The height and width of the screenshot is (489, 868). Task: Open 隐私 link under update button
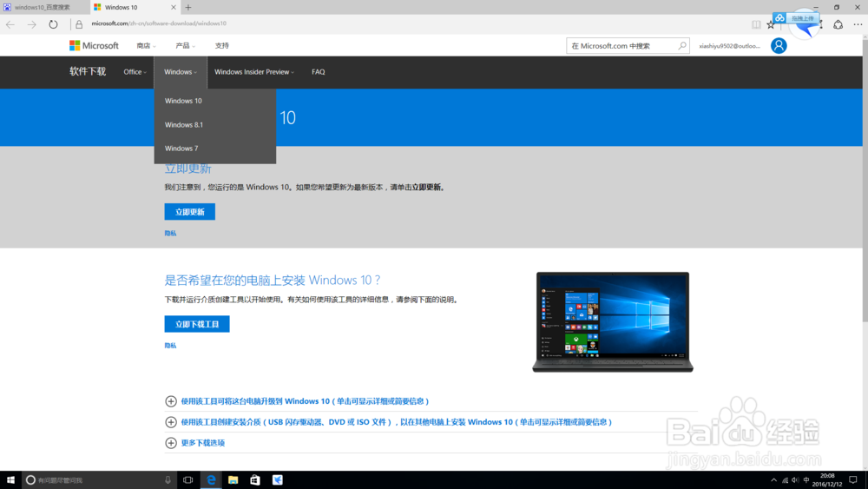tap(170, 233)
